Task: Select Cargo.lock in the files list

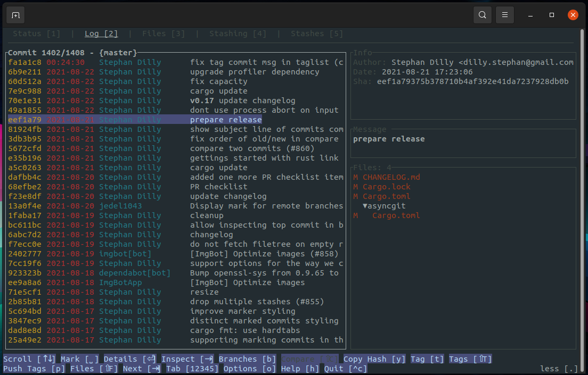Action: point(382,187)
